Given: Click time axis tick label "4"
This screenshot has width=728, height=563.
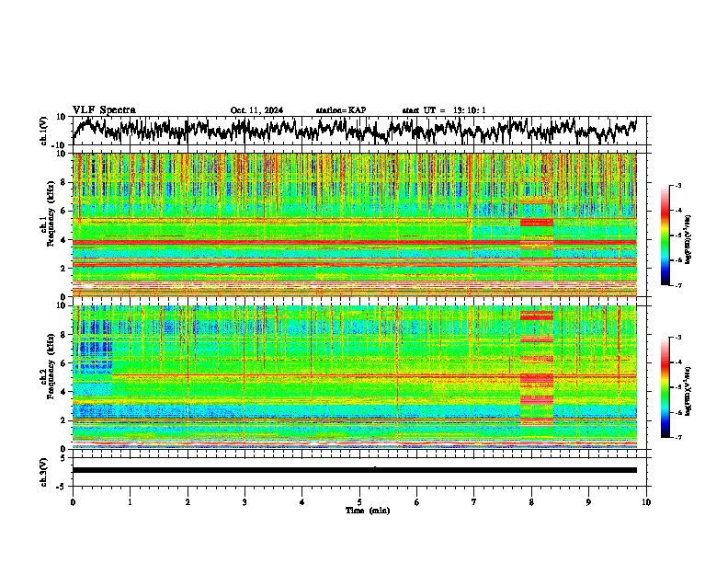Looking at the screenshot, I should (302, 502).
